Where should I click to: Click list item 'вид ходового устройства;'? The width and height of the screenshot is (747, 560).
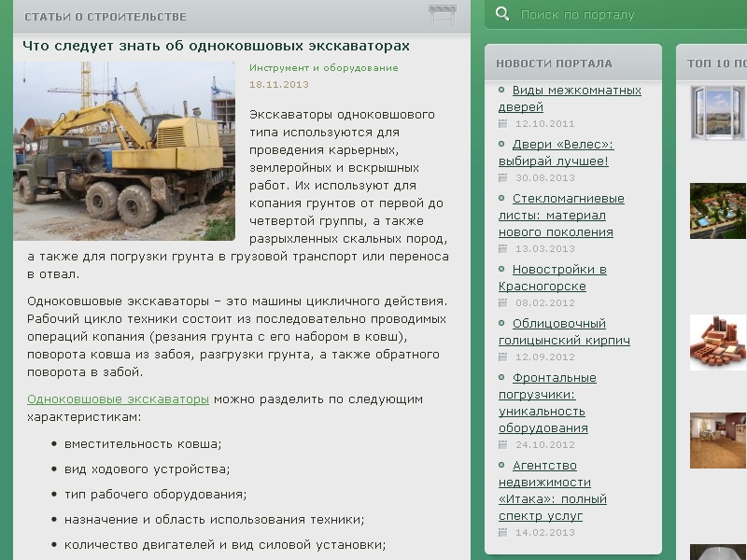click(148, 469)
